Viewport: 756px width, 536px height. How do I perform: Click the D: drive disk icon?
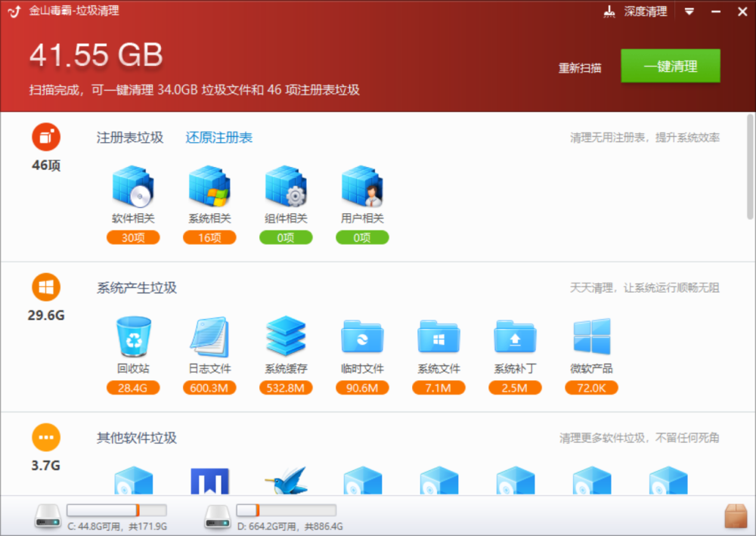click(217, 516)
